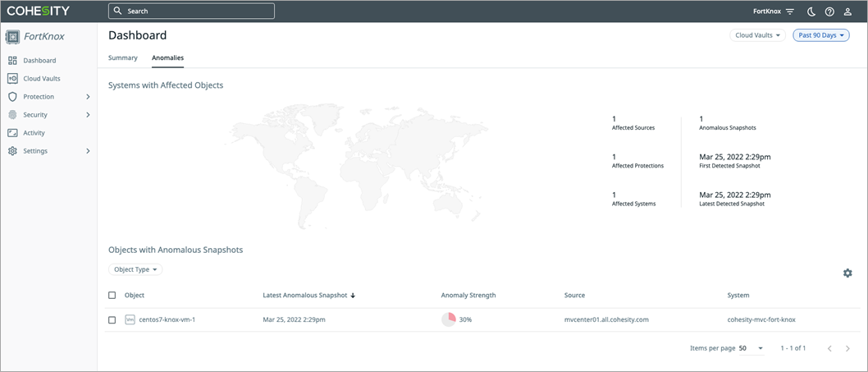Open the user account icon
The height and width of the screenshot is (372, 868).
click(847, 11)
